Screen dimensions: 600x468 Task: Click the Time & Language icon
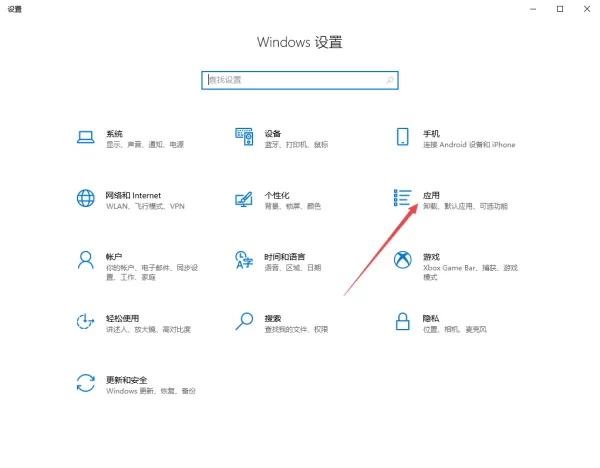coord(244,260)
